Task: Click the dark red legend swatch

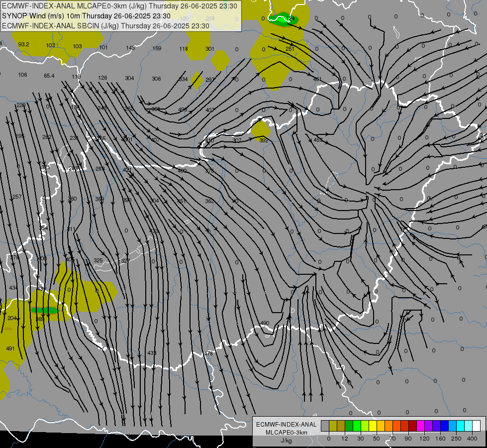Action: (412, 426)
